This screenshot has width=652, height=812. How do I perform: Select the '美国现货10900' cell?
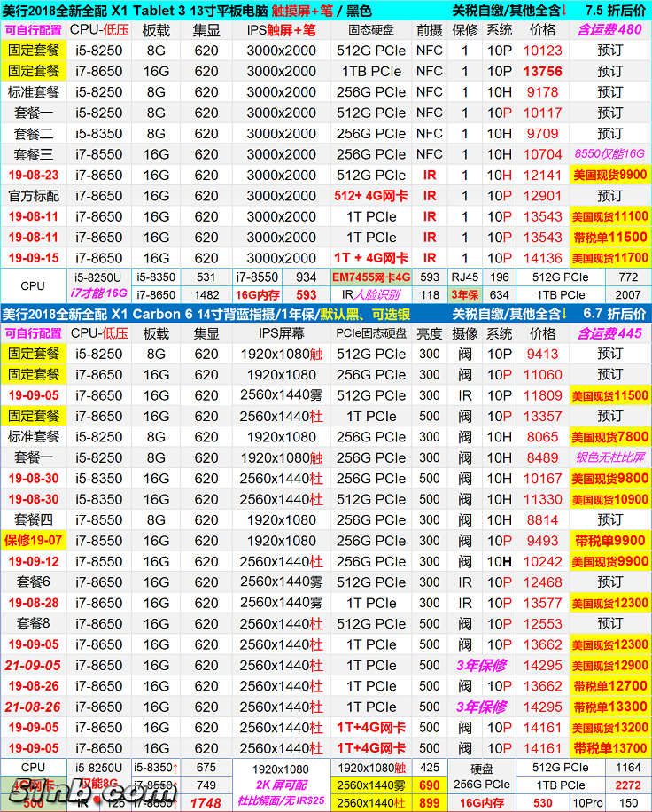[609, 499]
